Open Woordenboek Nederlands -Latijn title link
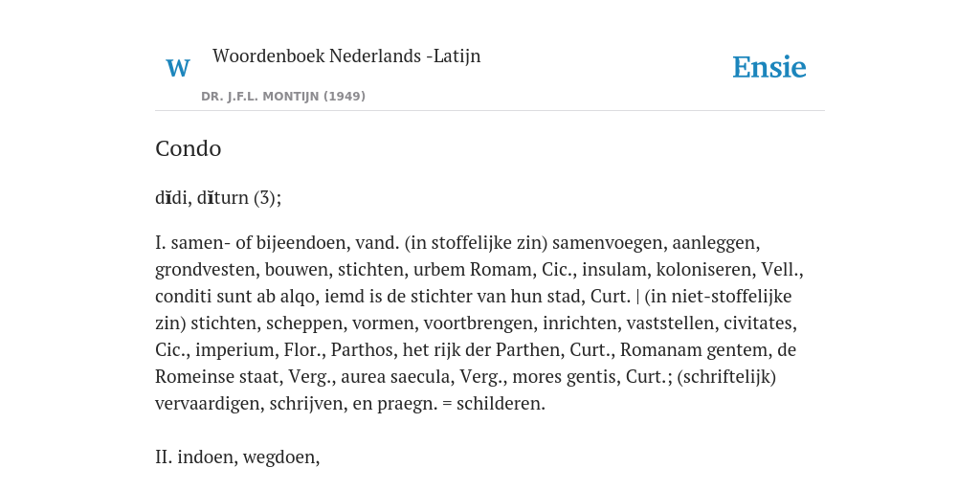Image resolution: width=980 pixels, height=490 pixels. [346, 56]
